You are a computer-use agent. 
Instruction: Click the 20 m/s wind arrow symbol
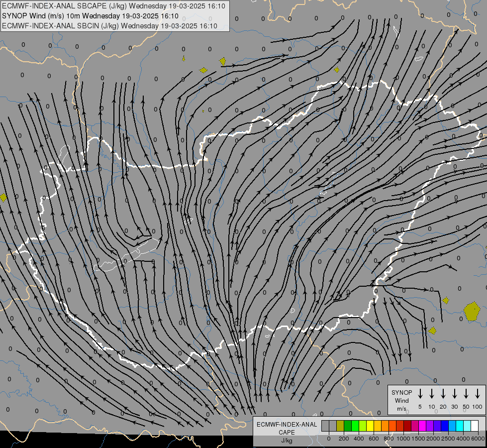coord(443,394)
